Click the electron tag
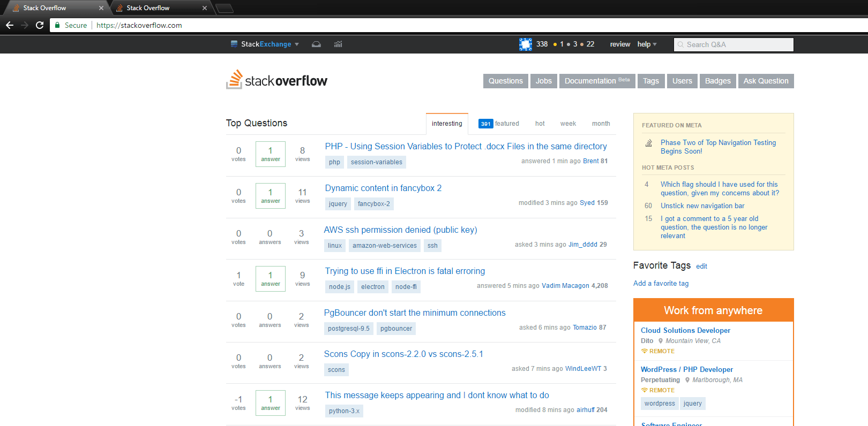Image resolution: width=868 pixels, height=426 pixels. click(373, 287)
